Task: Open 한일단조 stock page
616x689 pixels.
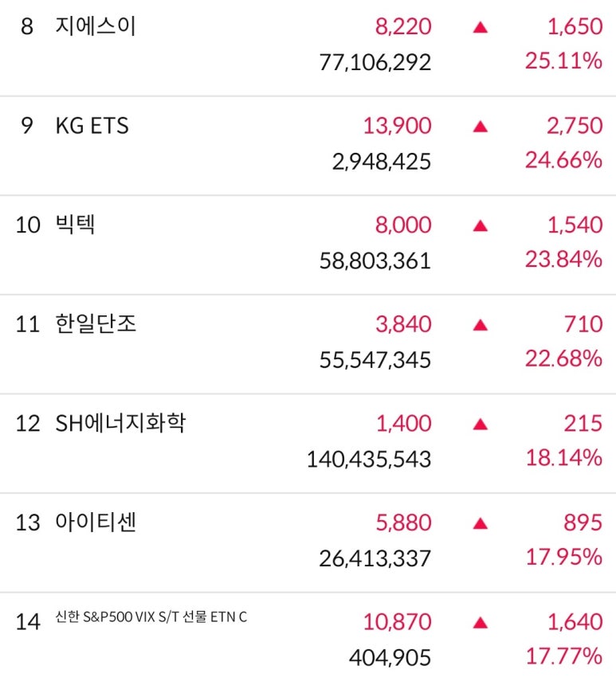Action: point(96,323)
